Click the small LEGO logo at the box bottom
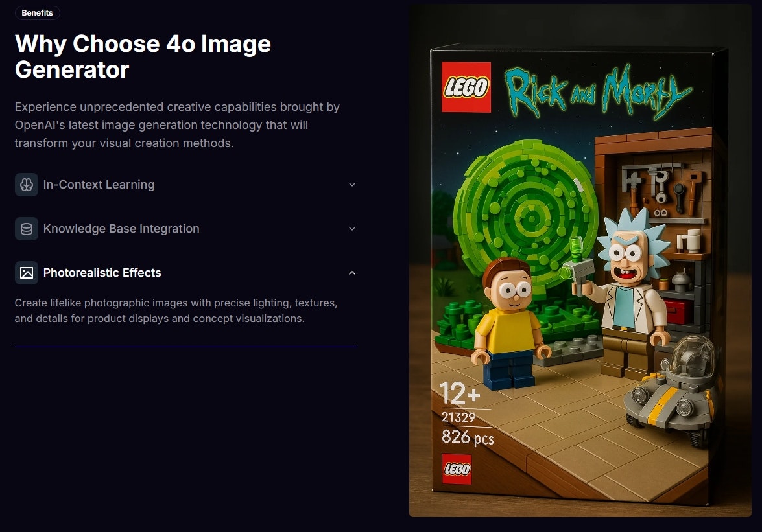Screen dimensions: 762x532 click(x=457, y=469)
